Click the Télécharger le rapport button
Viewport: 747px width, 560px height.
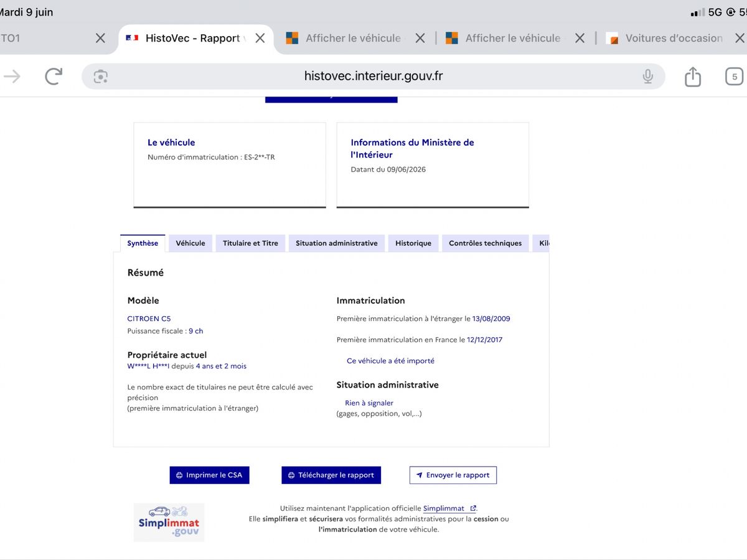coord(331,475)
